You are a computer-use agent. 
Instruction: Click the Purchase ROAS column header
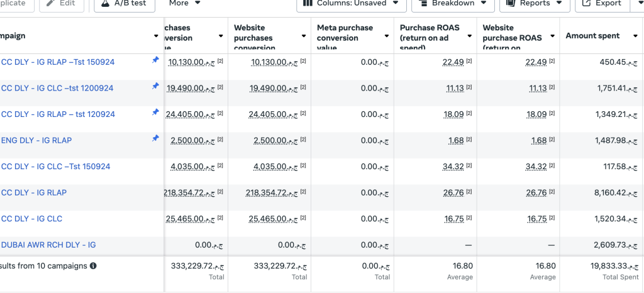[x=430, y=36]
